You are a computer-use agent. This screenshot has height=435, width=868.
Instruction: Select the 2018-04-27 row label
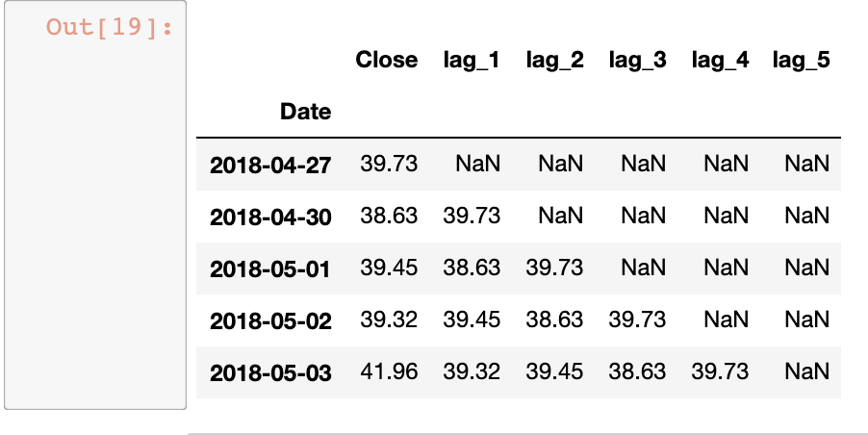(x=270, y=165)
